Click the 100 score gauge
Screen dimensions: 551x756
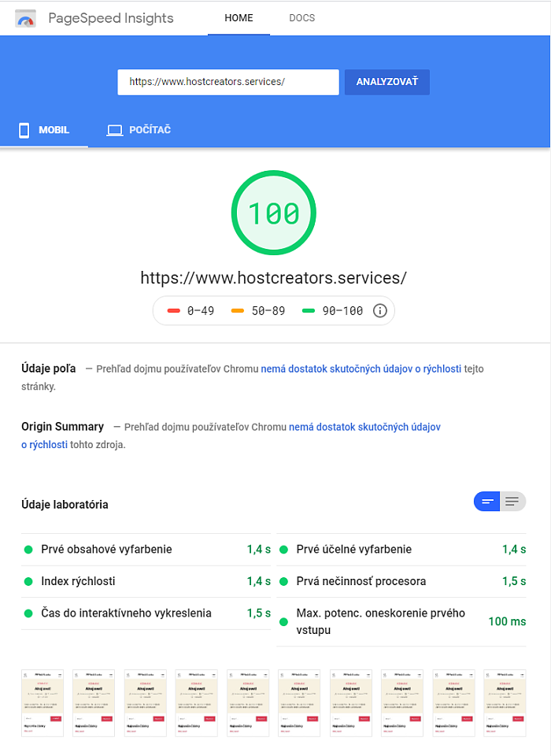[274, 213]
